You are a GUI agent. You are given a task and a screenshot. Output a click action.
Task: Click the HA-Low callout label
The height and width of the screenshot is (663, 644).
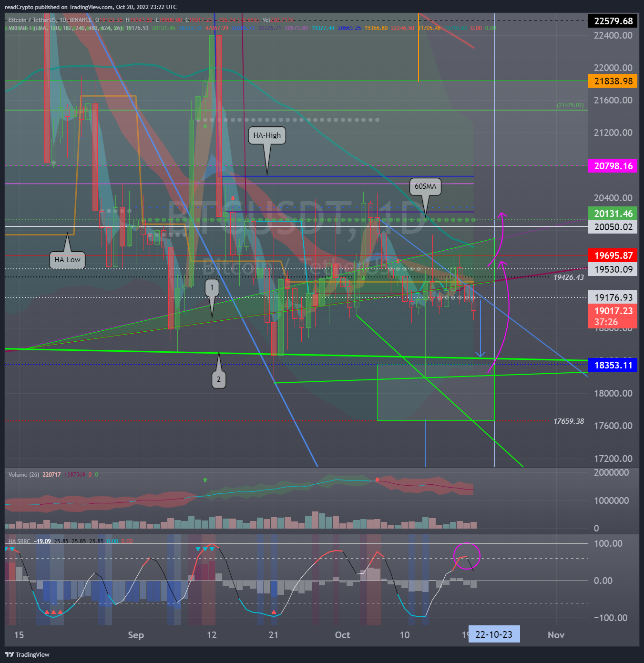tap(67, 260)
